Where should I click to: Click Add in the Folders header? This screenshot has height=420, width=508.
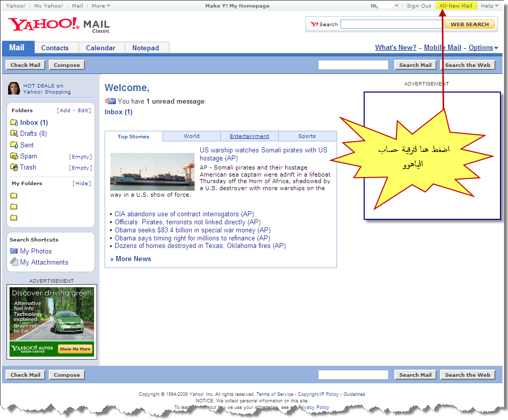(65, 110)
